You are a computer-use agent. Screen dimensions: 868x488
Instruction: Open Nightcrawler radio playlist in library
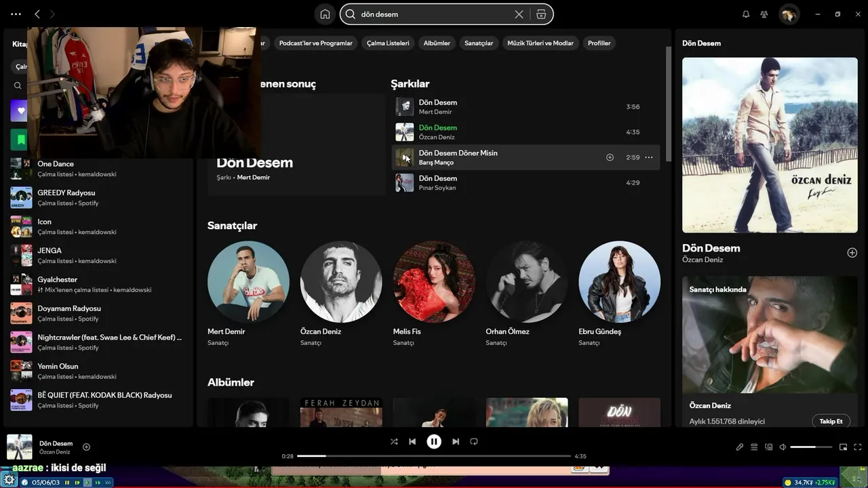98,342
